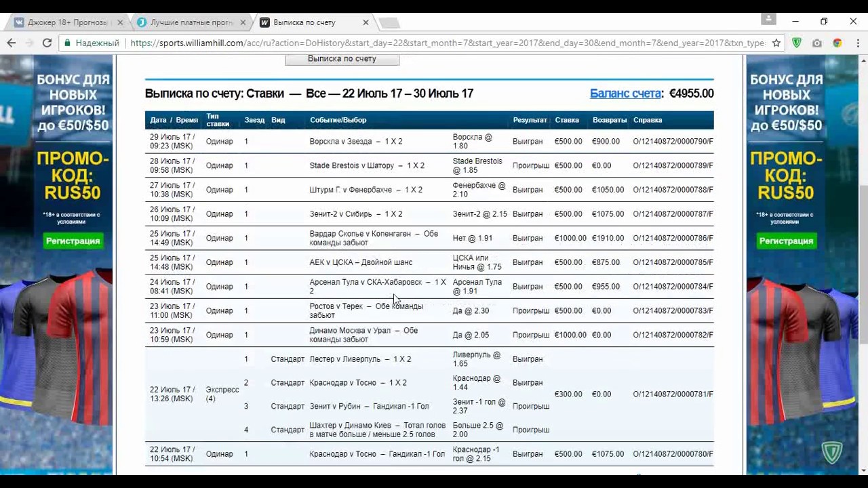This screenshot has width=868, height=488.
Task: Switch to the 'Лучшие платные прогнозы' tab
Action: point(190,22)
